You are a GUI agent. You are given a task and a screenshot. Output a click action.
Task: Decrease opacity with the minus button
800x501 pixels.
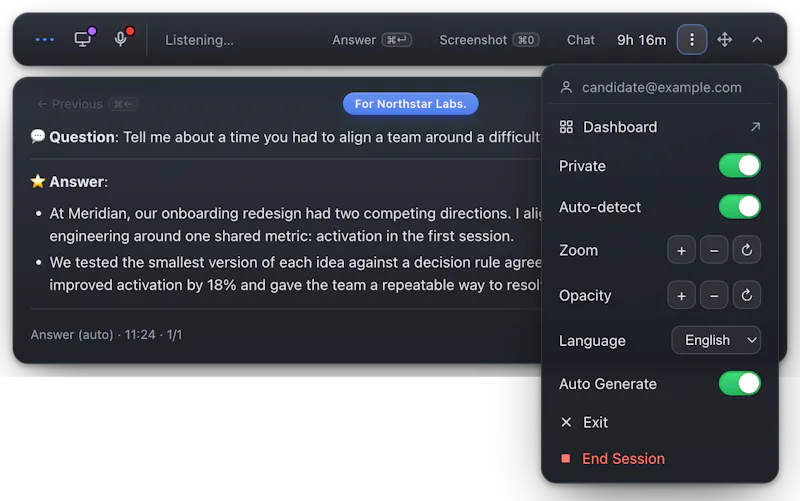[x=714, y=295]
